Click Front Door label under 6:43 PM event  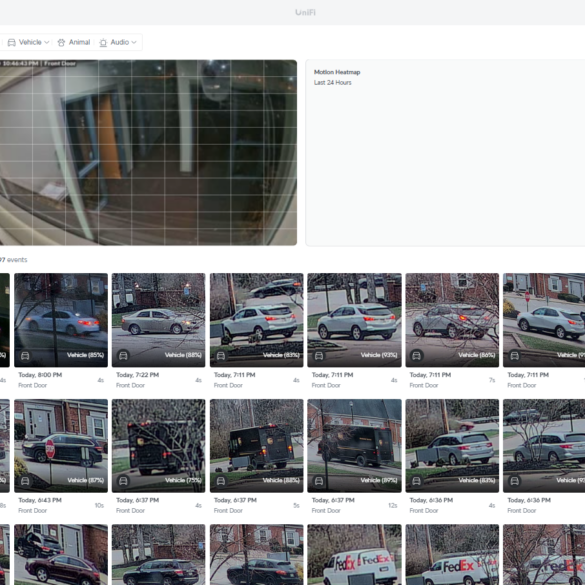coord(32,511)
